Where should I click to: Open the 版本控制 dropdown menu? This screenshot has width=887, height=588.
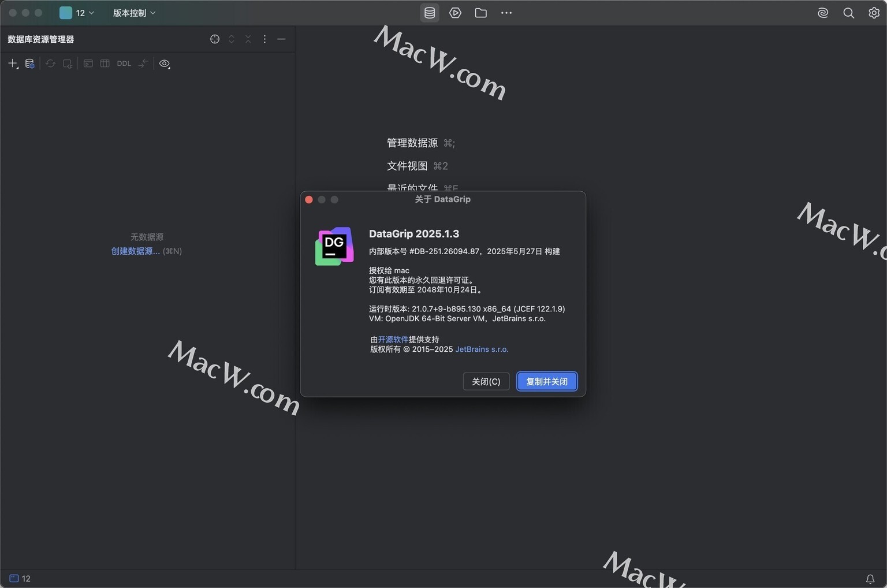click(x=134, y=13)
